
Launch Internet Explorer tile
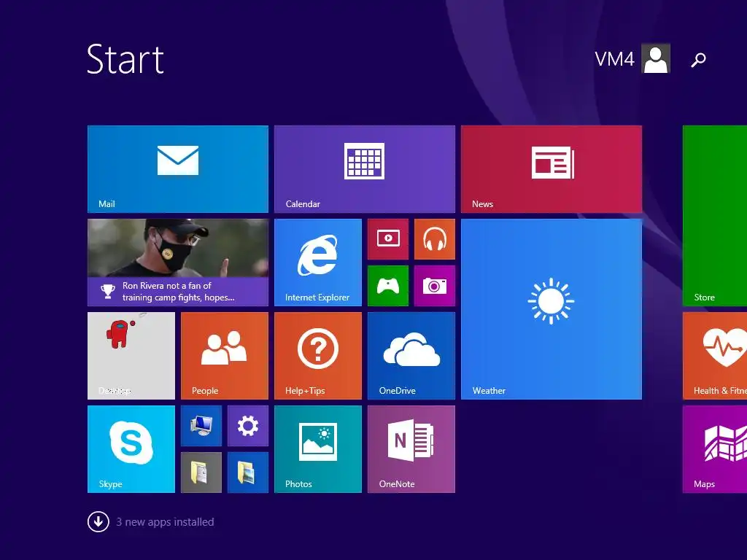(318, 262)
